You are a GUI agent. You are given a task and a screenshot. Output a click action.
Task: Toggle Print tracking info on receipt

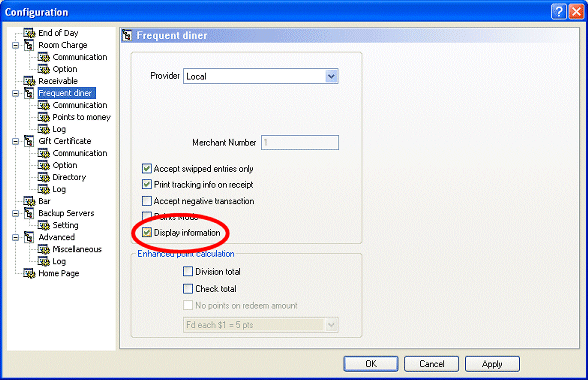[x=147, y=185]
